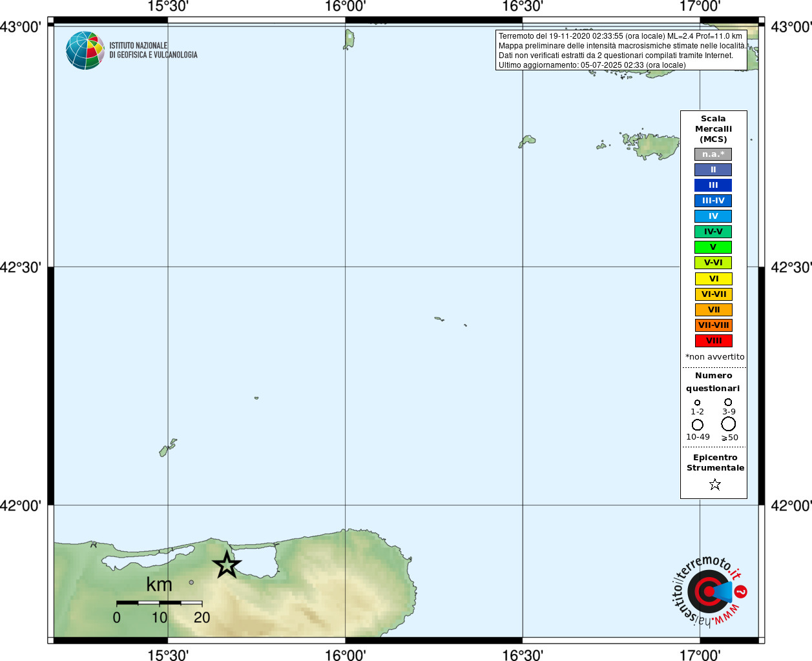This screenshot has height=661, width=812.
Task: Click the 'Terremoto del 19-11-2020' info line
Action: point(620,36)
